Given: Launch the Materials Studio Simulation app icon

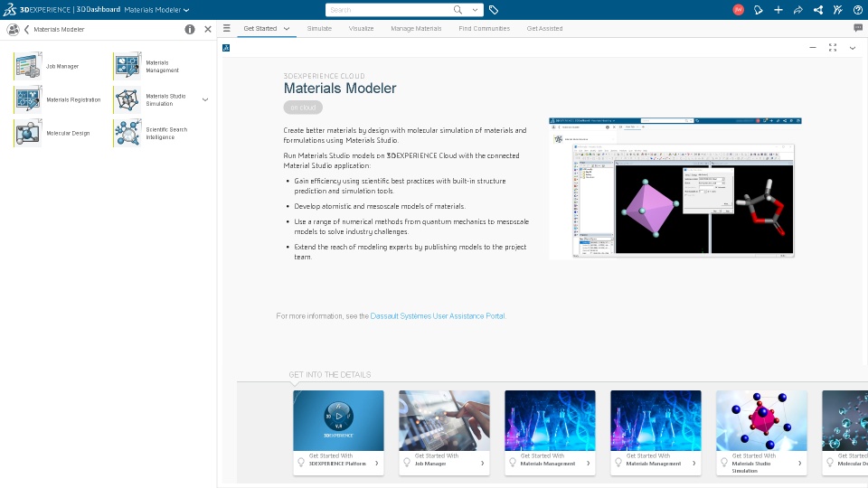Looking at the screenshot, I should (127, 99).
